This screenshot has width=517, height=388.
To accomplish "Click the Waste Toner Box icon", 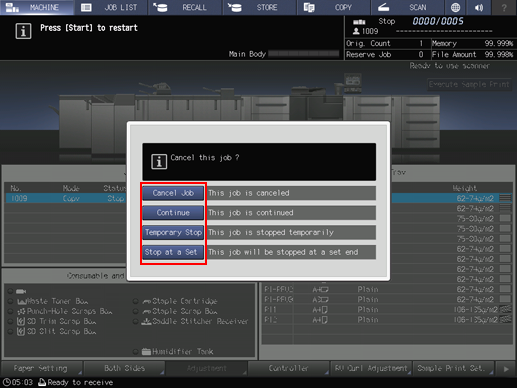I will 21,302.
